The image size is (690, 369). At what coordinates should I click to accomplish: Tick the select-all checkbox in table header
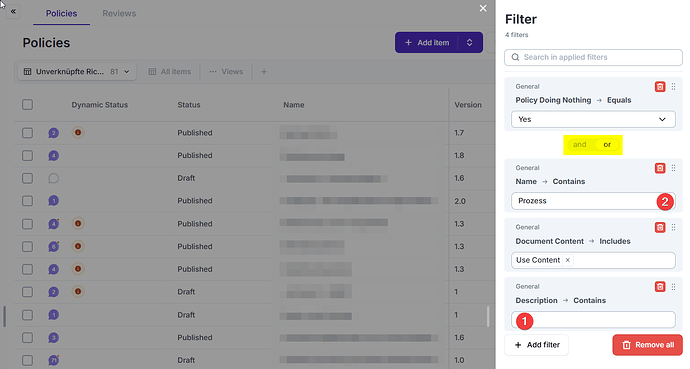(x=27, y=105)
